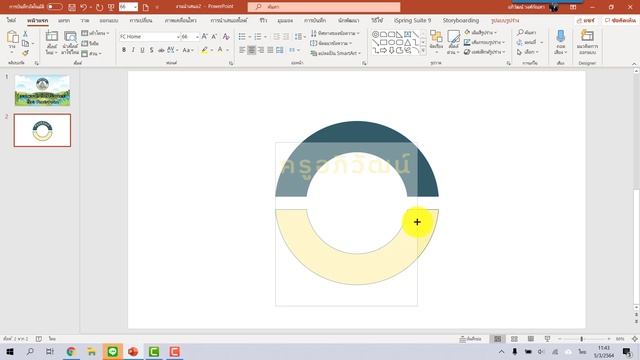
Task: Click the search box in title bar
Action: pos(324,7)
